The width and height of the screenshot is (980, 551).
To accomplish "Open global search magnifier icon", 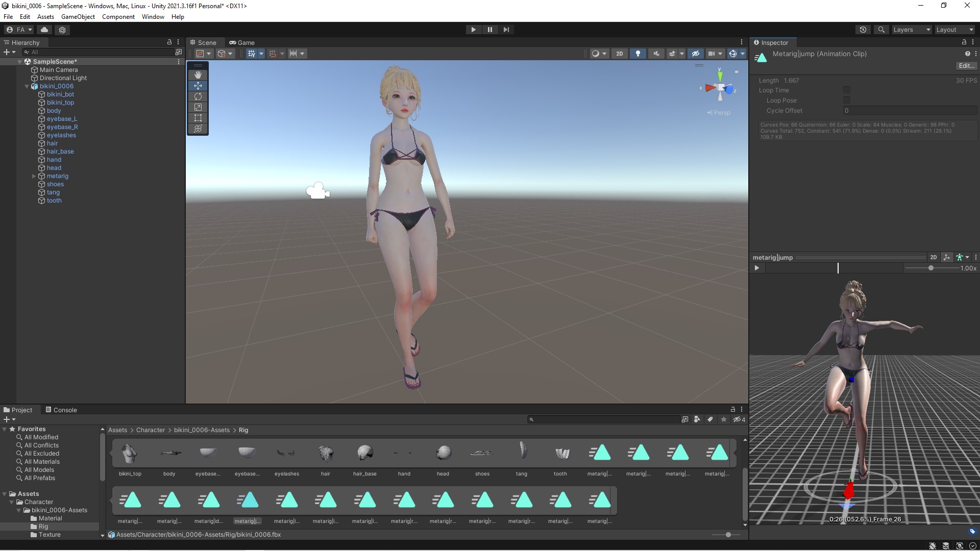I will tap(881, 30).
